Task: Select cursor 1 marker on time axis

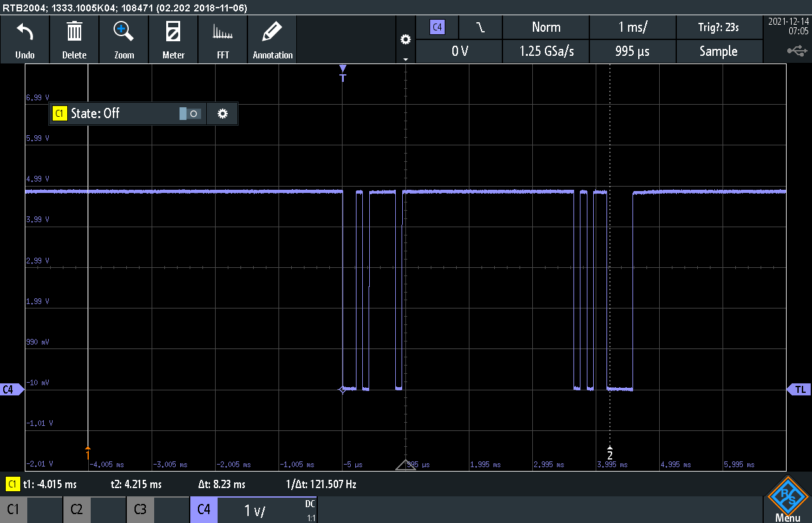Action: pyautogui.click(x=88, y=453)
